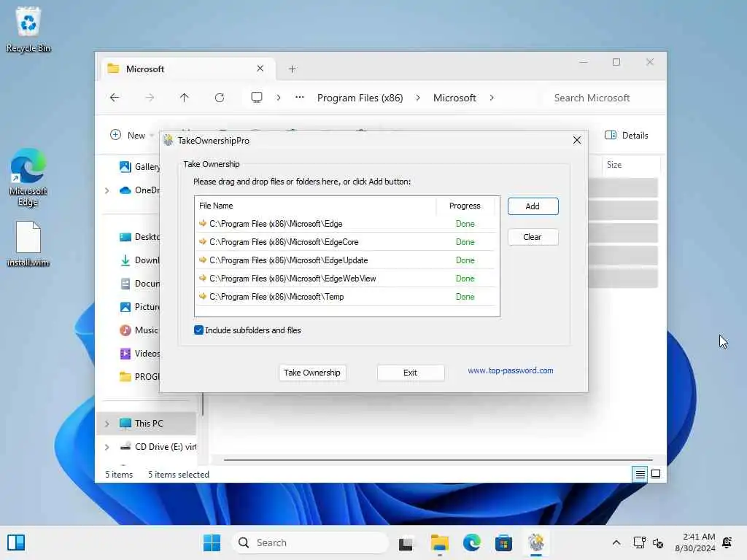Expand chevron after Program Files (x86)
The height and width of the screenshot is (560, 747).
(x=418, y=98)
